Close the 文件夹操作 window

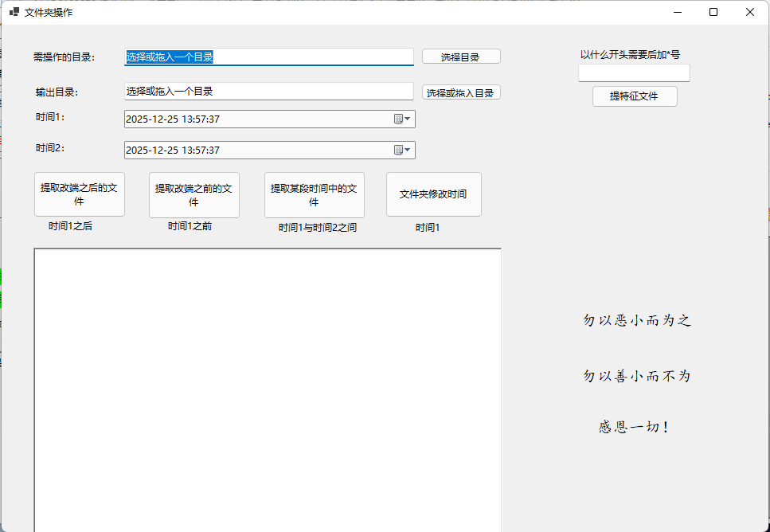pos(749,12)
